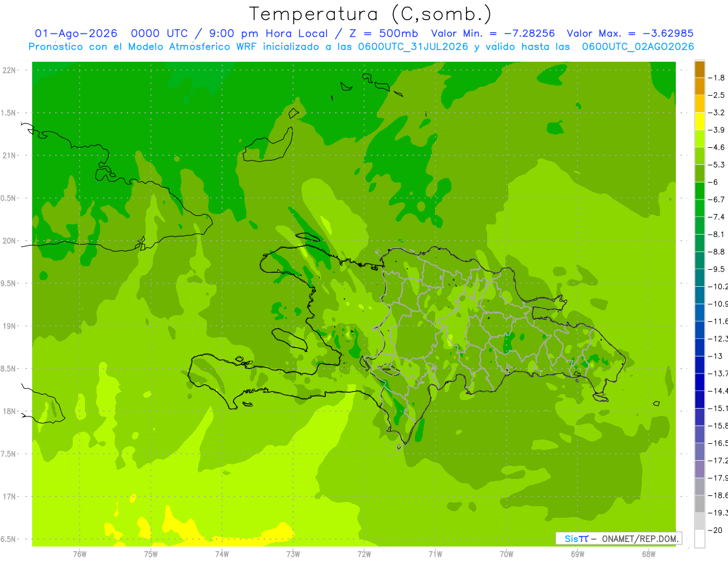Click the '0600UTC_31JUL2026' initialization time

pyautogui.click(x=413, y=47)
